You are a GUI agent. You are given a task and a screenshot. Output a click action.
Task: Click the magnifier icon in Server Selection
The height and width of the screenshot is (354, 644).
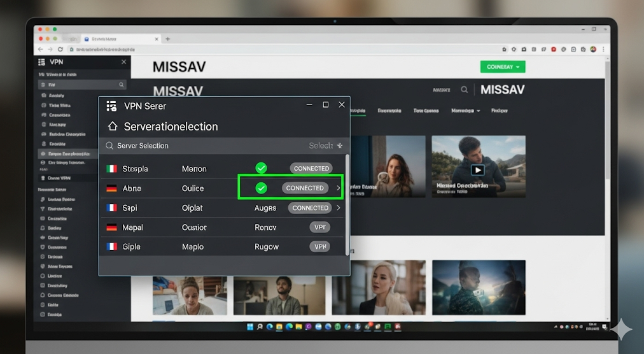click(x=109, y=146)
